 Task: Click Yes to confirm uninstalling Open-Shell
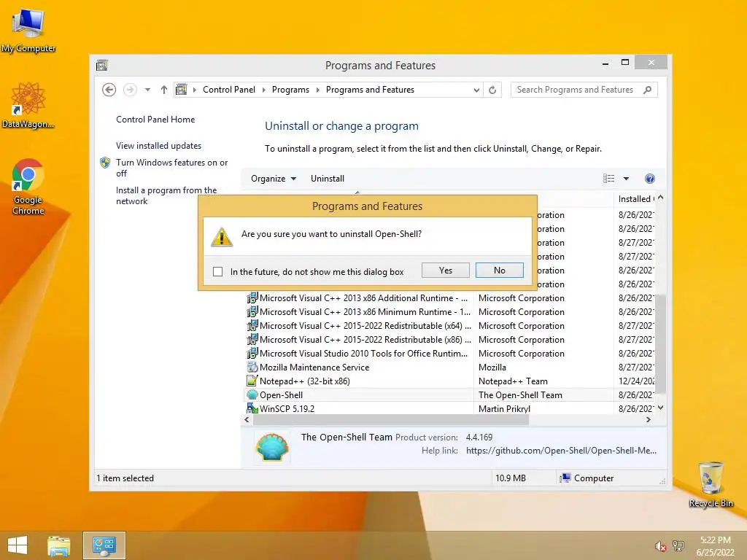446,271
